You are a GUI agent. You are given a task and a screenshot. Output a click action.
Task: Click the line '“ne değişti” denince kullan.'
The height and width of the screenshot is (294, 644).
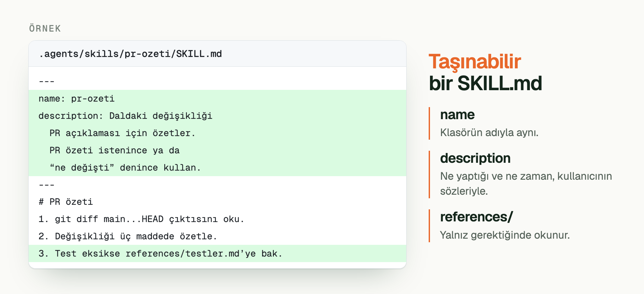click(x=125, y=168)
